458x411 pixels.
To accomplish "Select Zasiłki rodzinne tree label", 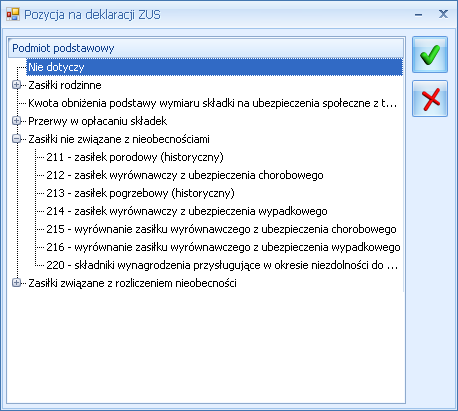I will coord(65,85).
